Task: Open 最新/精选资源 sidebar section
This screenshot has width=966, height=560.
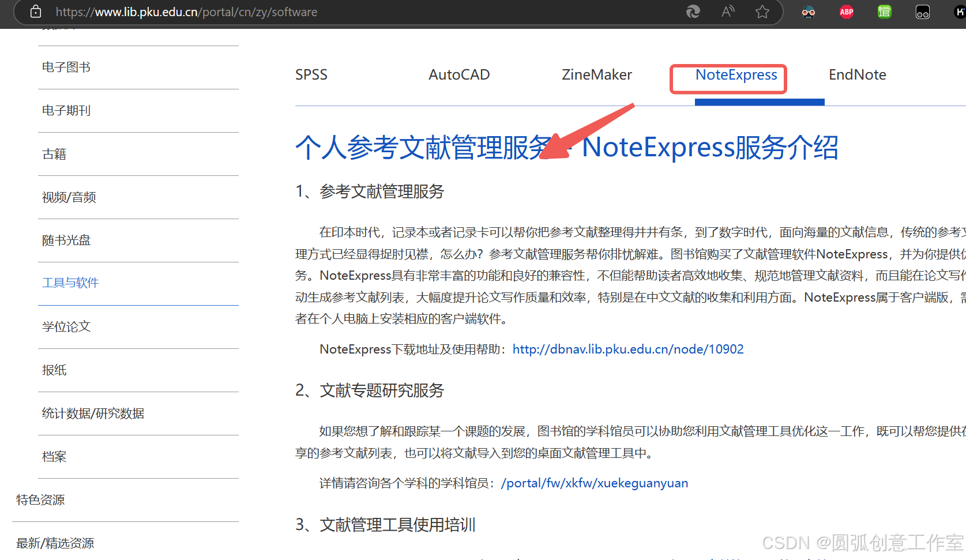Action: click(55, 543)
